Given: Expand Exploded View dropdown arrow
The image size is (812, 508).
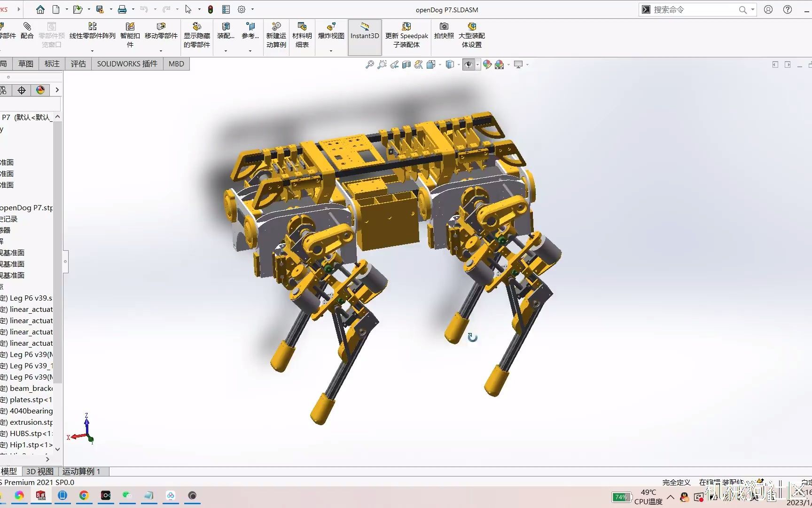Looking at the screenshot, I should pos(331,51).
